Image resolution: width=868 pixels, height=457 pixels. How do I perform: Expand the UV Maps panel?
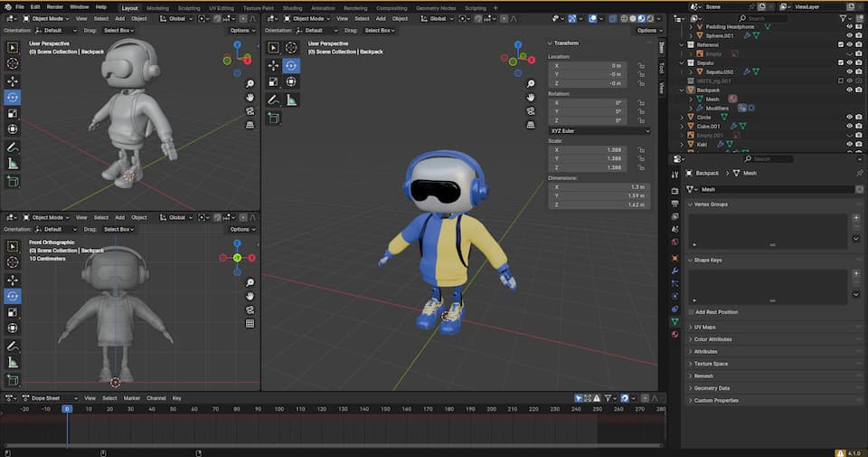click(x=705, y=327)
